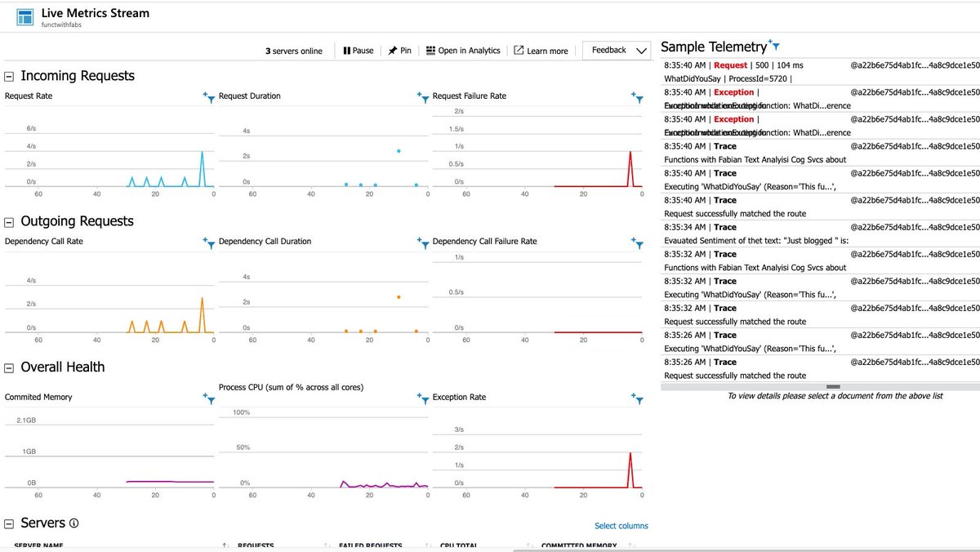
Task: Pause the live metrics stream
Action: (x=359, y=51)
